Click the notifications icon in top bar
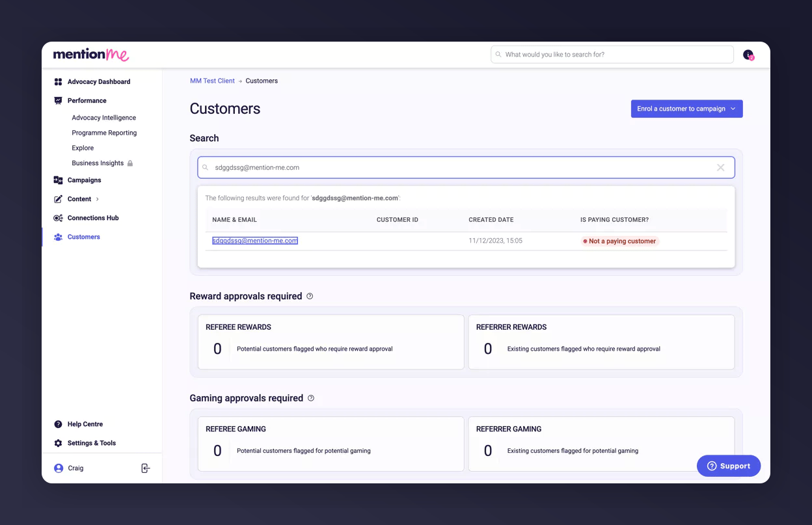Image resolution: width=812 pixels, height=525 pixels. coord(748,55)
